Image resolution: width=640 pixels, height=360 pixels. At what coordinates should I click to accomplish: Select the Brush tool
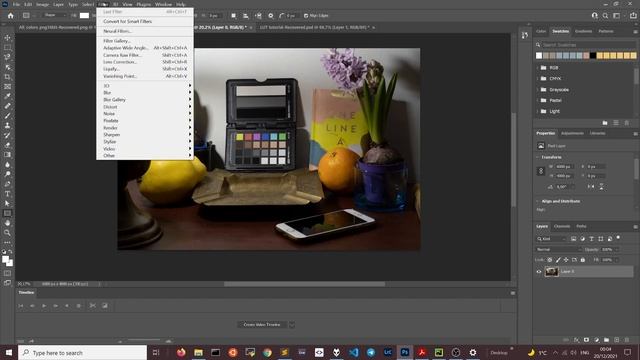click(x=7, y=116)
